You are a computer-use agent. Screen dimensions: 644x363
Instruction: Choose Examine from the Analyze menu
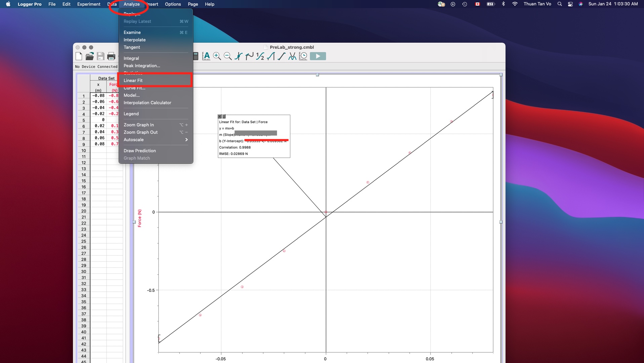tap(156, 32)
